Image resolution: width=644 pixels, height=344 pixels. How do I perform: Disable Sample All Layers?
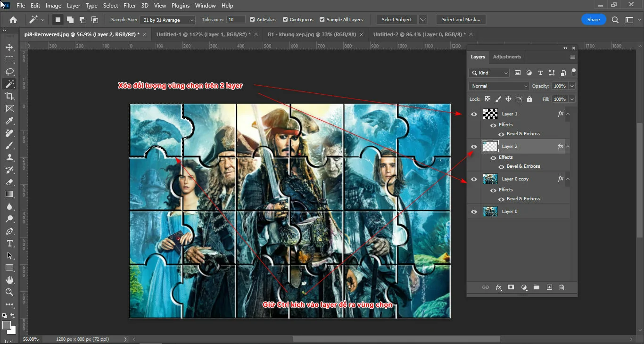pyautogui.click(x=322, y=19)
